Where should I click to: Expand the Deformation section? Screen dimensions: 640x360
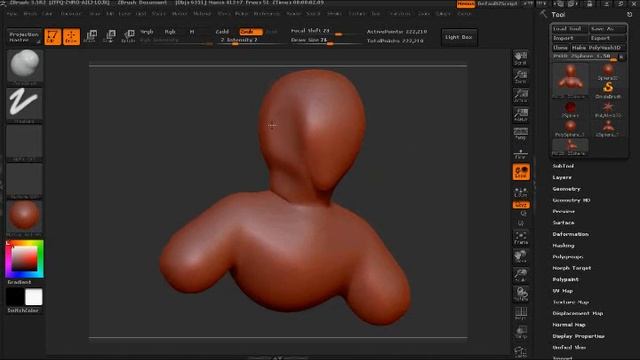570,234
